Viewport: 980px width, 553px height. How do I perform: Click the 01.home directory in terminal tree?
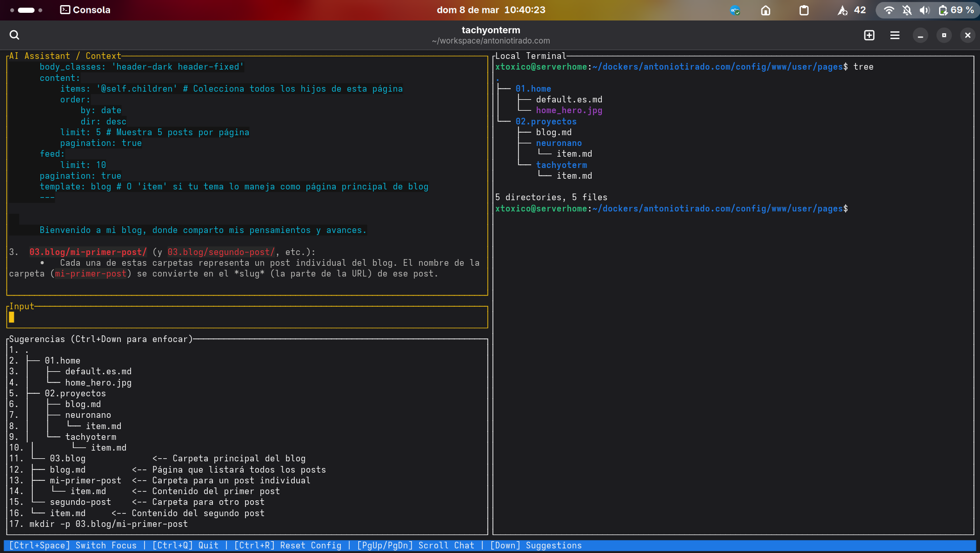tap(533, 89)
